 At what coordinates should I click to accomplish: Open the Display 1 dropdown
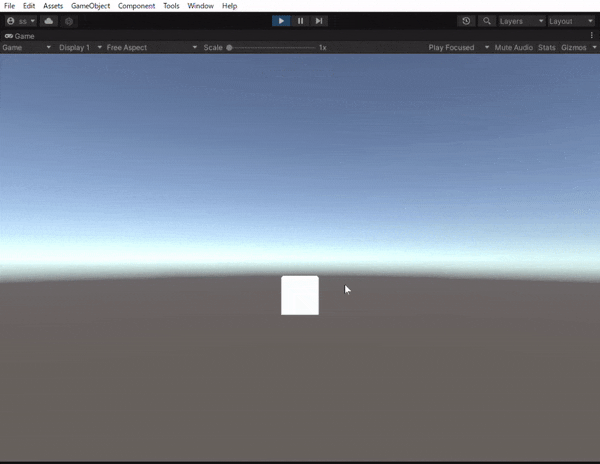pyautogui.click(x=80, y=47)
